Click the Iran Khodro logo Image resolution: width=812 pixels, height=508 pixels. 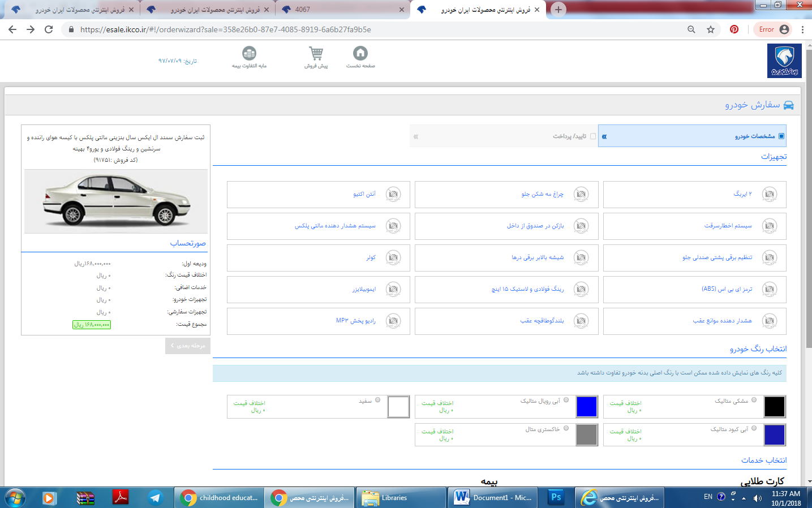click(784, 61)
